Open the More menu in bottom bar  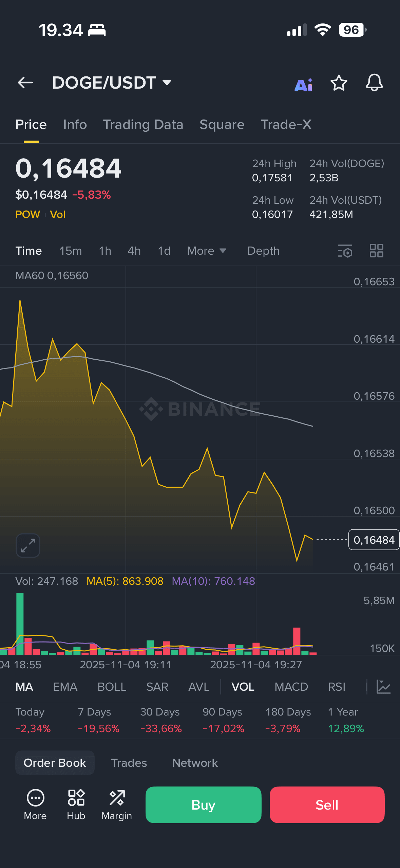click(35, 804)
